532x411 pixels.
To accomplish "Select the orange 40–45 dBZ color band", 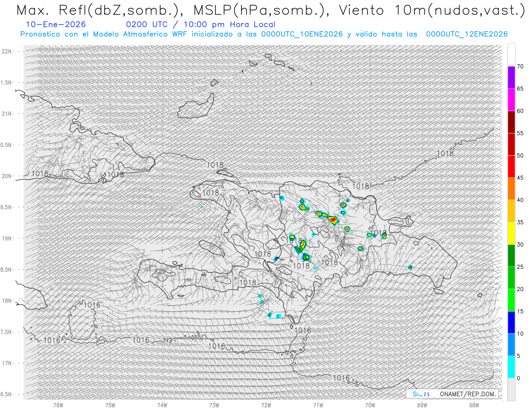I will pos(511,189).
